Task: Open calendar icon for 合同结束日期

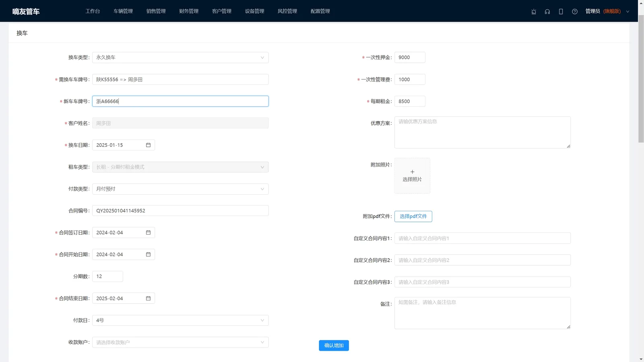Action: 148,298
